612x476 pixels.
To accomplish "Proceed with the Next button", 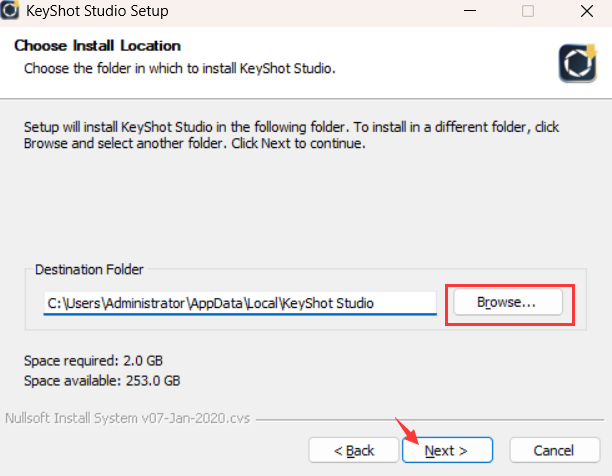I will coord(447,451).
